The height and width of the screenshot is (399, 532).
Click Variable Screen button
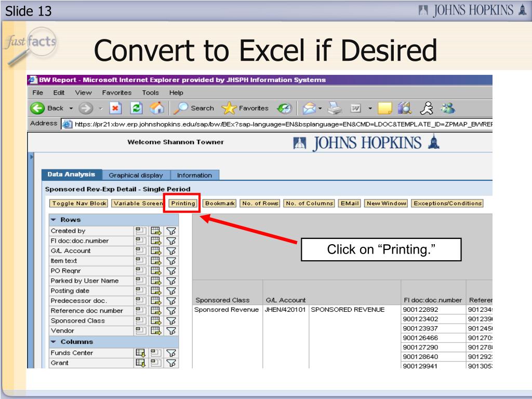(138, 203)
